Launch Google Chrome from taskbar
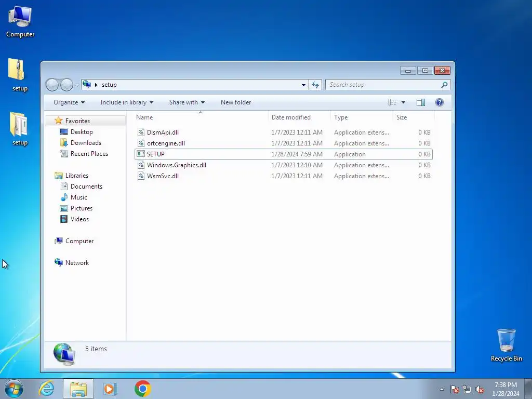The image size is (532, 399). click(x=142, y=389)
